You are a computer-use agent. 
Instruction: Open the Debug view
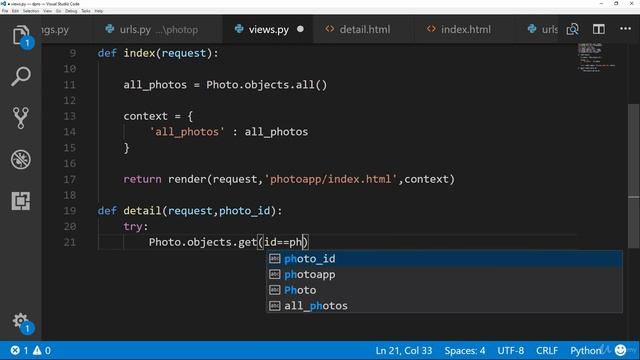click(20, 159)
